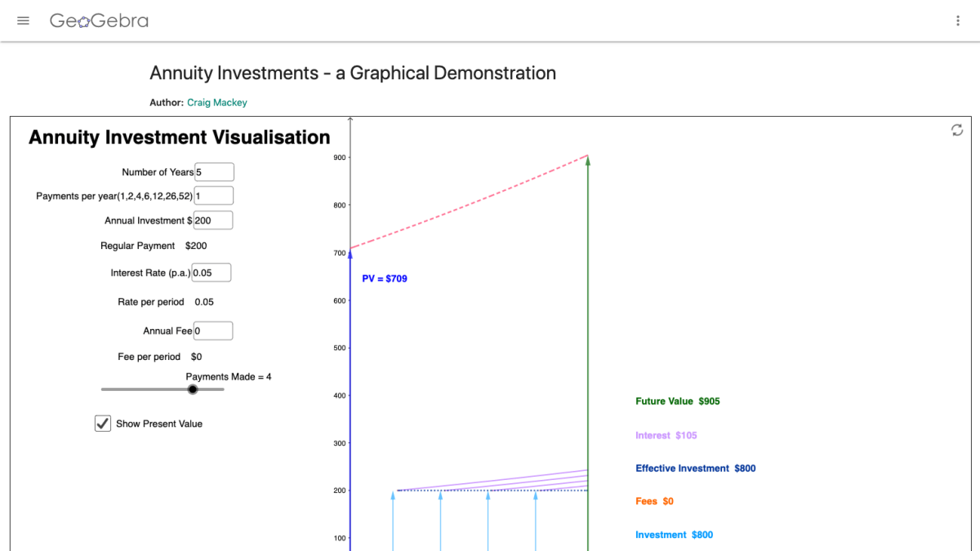
Task: Toggle the Show Present Value checkbox
Action: tap(102, 423)
